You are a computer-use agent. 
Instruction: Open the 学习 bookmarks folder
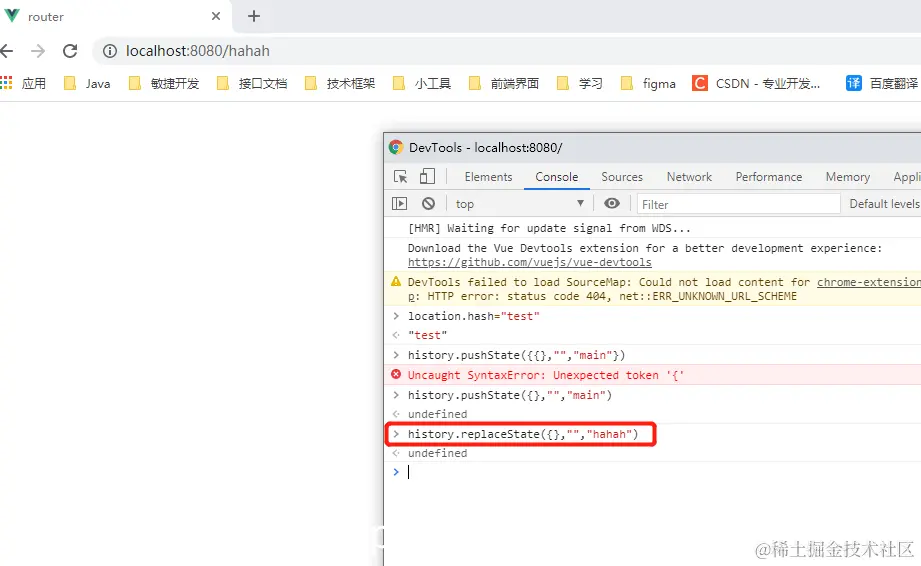[x=580, y=83]
